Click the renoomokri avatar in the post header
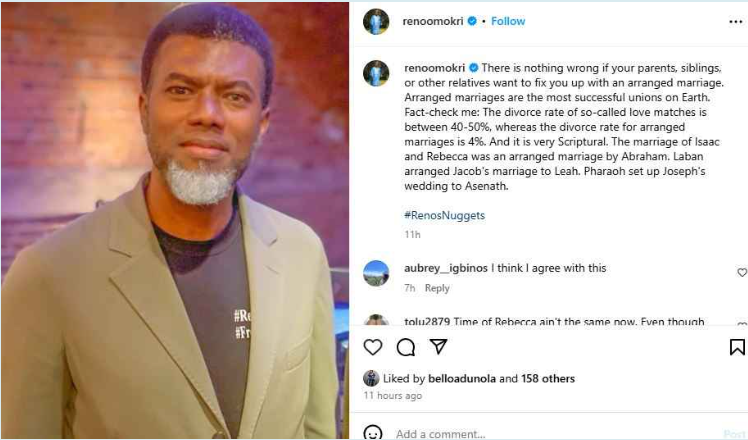Viewport: 748px width, 440px height. point(376,21)
